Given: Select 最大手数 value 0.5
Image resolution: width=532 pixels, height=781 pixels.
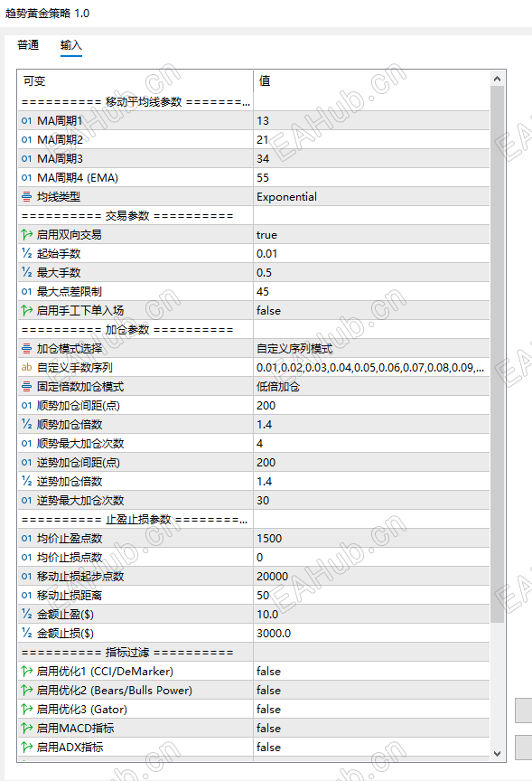Looking at the screenshot, I should [x=371, y=272].
